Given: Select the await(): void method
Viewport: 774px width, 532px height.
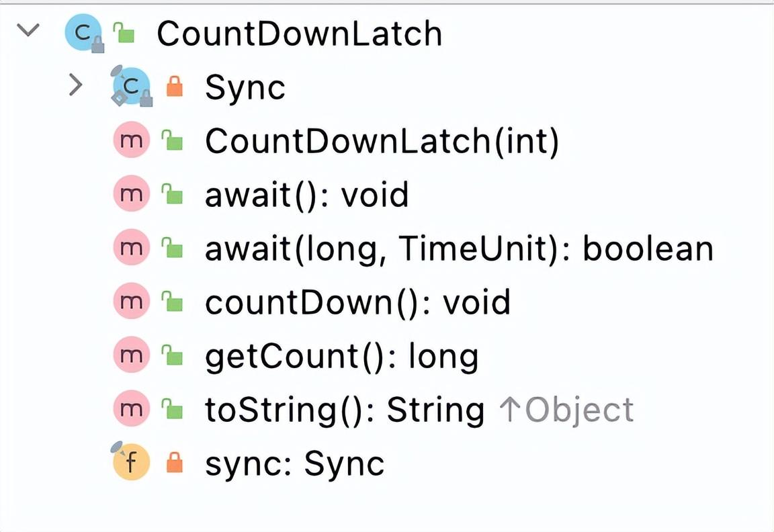Looking at the screenshot, I should click(x=306, y=195).
